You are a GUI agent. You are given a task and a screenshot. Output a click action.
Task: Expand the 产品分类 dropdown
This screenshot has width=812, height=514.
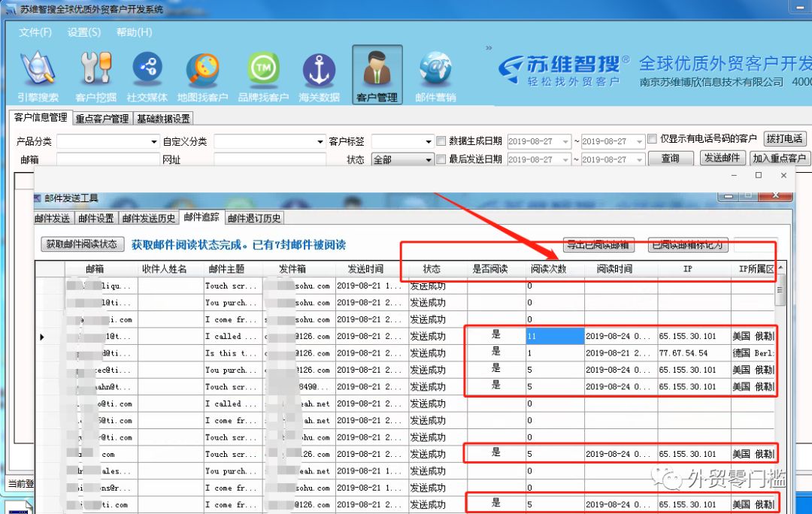(154, 141)
